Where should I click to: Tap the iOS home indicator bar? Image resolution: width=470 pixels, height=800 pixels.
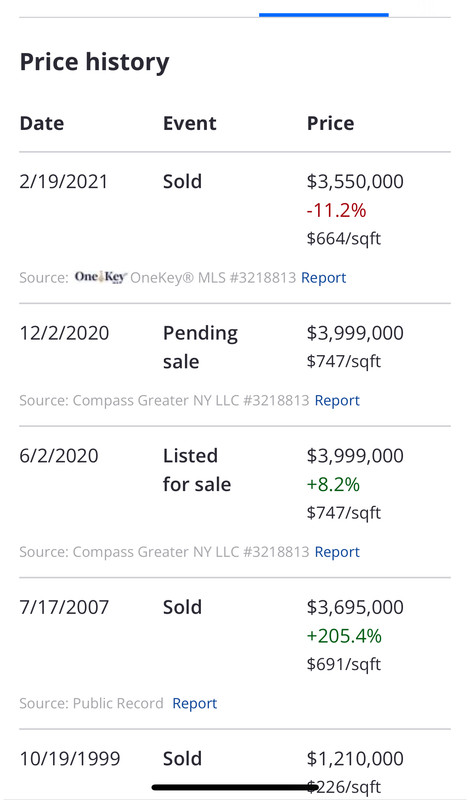pyautogui.click(x=235, y=787)
